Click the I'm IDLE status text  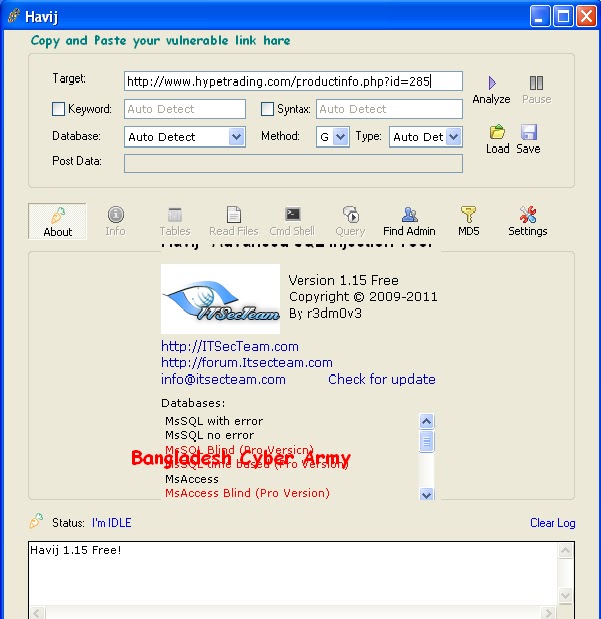[x=111, y=523]
